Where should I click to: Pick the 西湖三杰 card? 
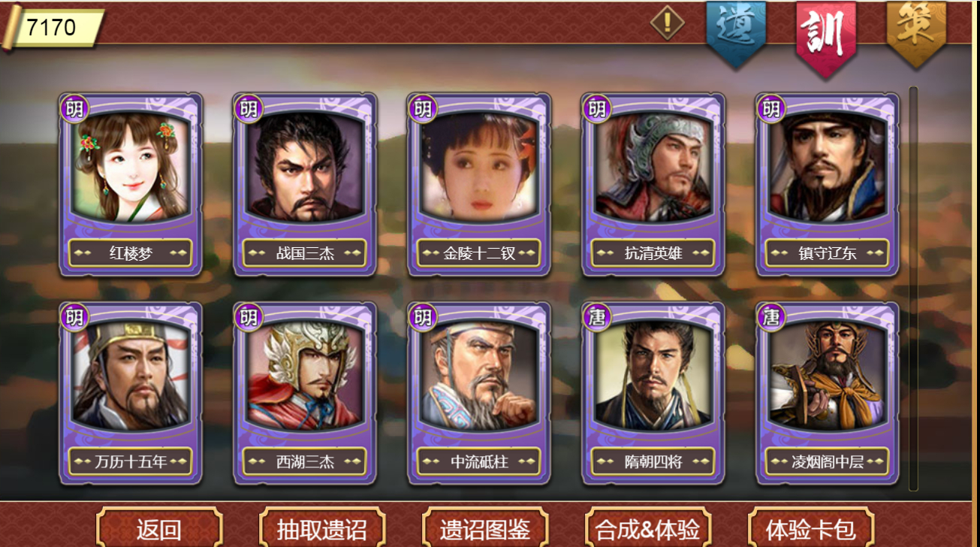pyautogui.click(x=305, y=394)
